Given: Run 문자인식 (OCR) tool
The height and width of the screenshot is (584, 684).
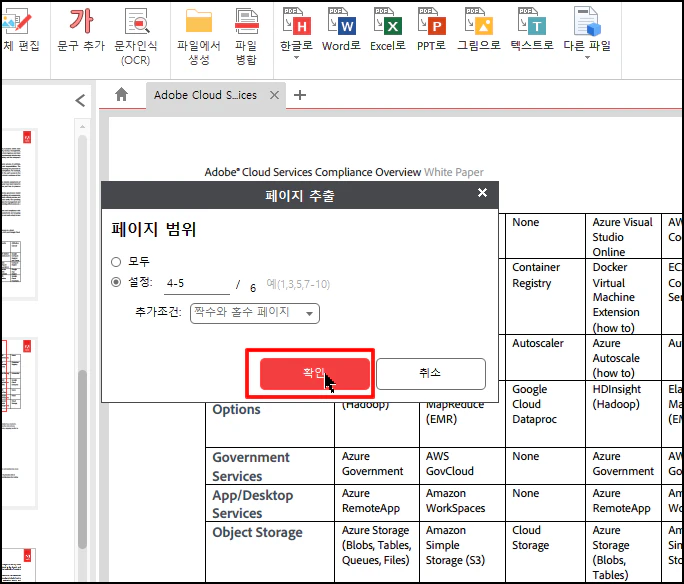Looking at the screenshot, I should 136,37.
